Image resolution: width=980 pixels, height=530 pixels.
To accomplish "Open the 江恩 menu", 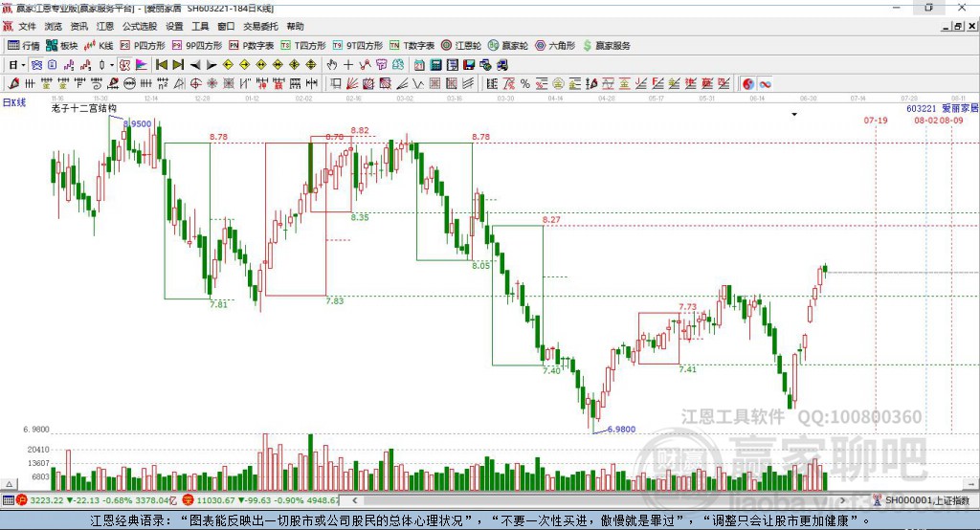I will [105, 26].
